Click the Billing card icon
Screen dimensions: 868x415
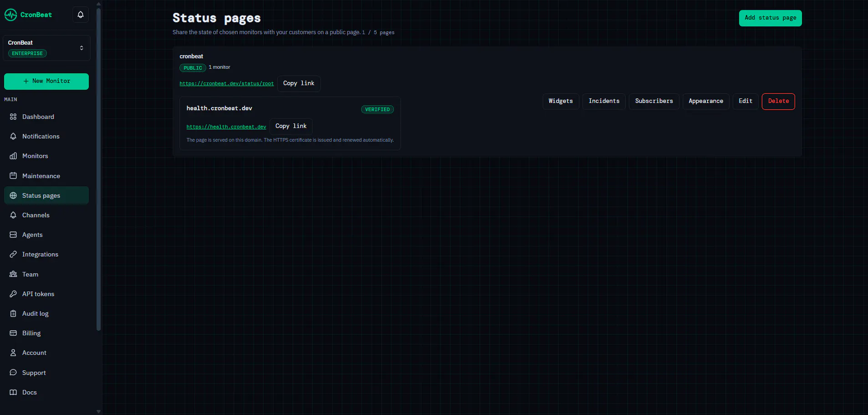pyautogui.click(x=13, y=333)
